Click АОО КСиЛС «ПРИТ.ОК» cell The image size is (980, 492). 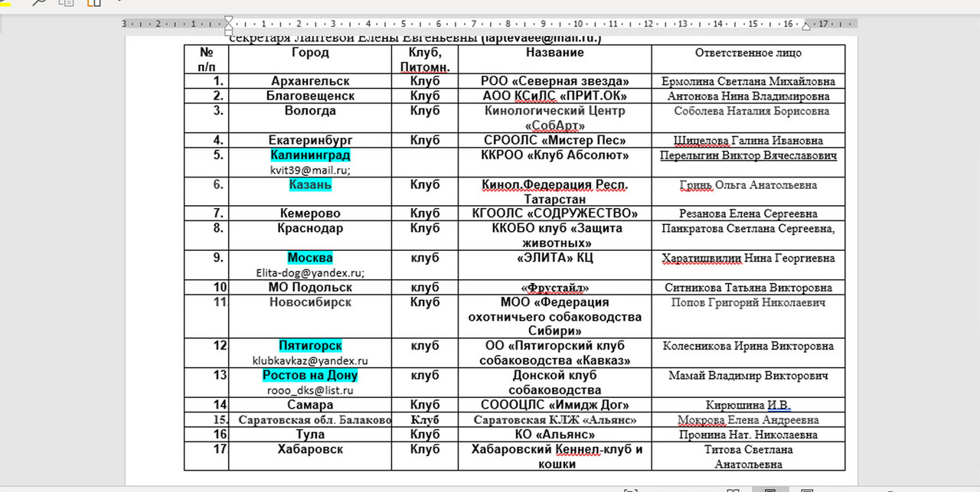(555, 96)
